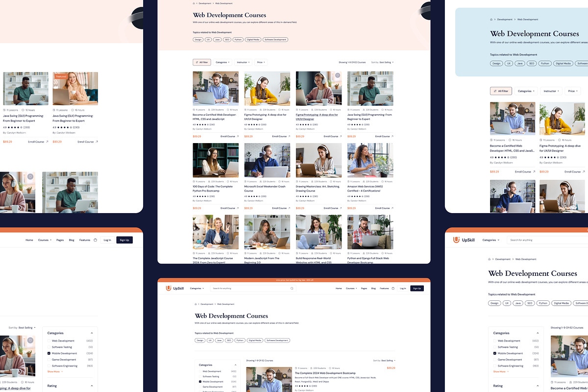Click Blog in bottom-center navbar
The height and width of the screenshot is (392, 588).
tap(373, 289)
